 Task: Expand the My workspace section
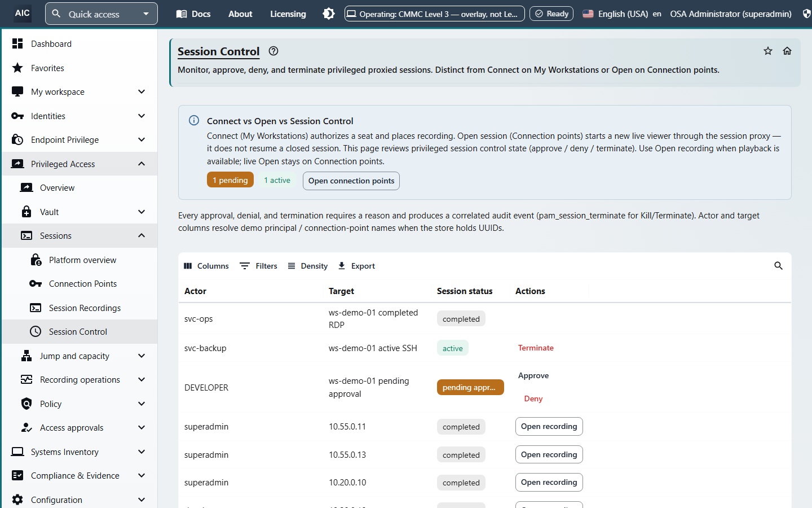(x=79, y=91)
